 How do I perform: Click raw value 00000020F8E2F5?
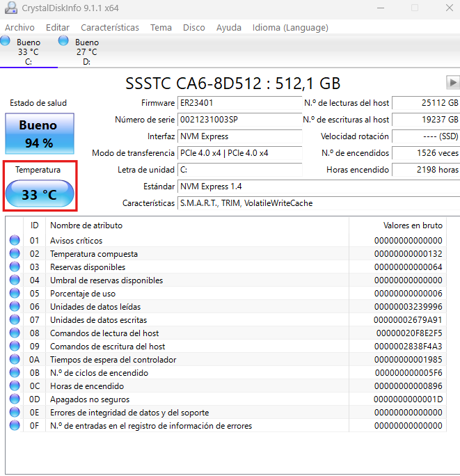pos(409,333)
